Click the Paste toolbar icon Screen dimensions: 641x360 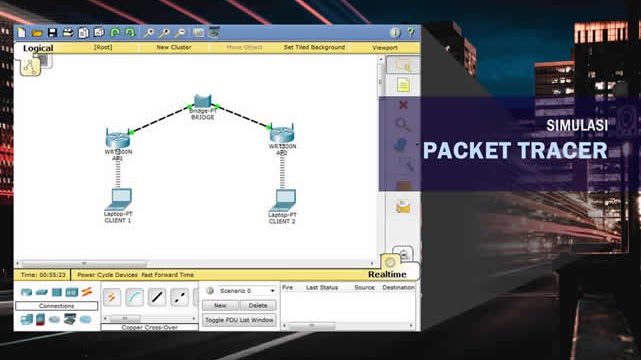tap(99, 33)
